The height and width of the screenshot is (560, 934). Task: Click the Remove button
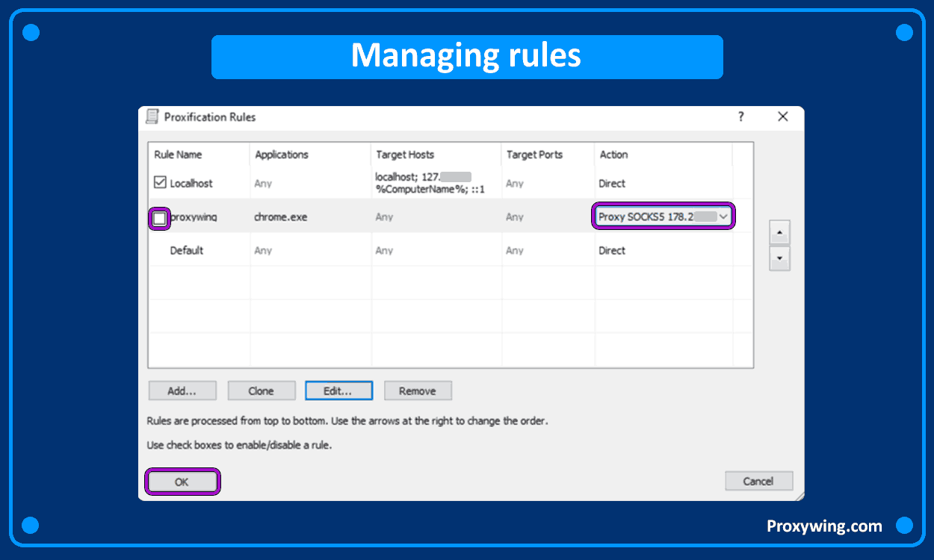click(417, 391)
